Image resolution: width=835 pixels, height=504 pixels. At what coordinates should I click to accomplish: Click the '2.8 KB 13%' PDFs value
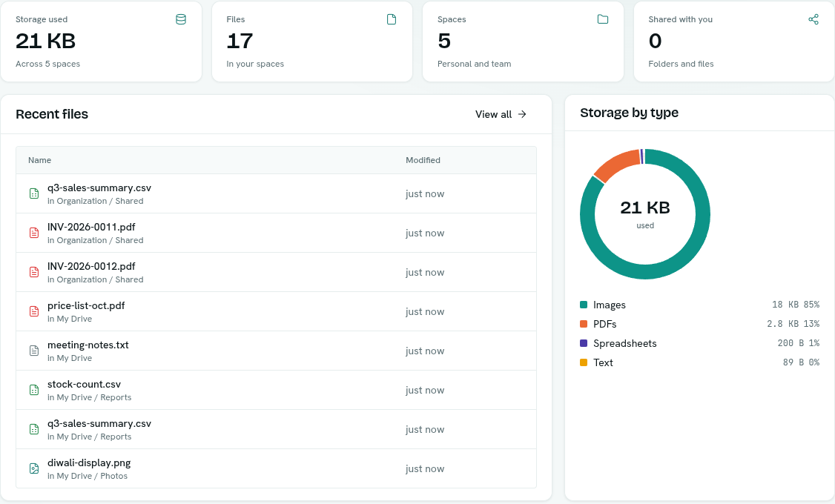[x=793, y=324]
